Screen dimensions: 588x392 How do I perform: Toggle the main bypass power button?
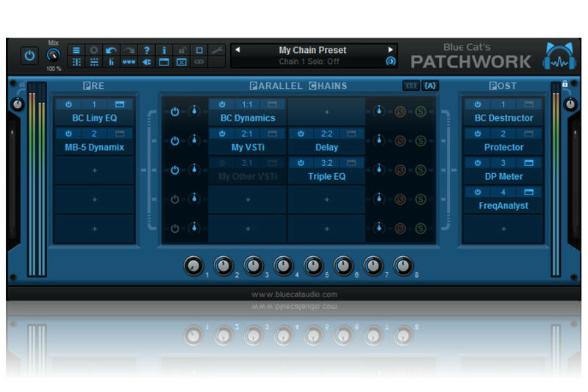pyautogui.click(x=29, y=57)
